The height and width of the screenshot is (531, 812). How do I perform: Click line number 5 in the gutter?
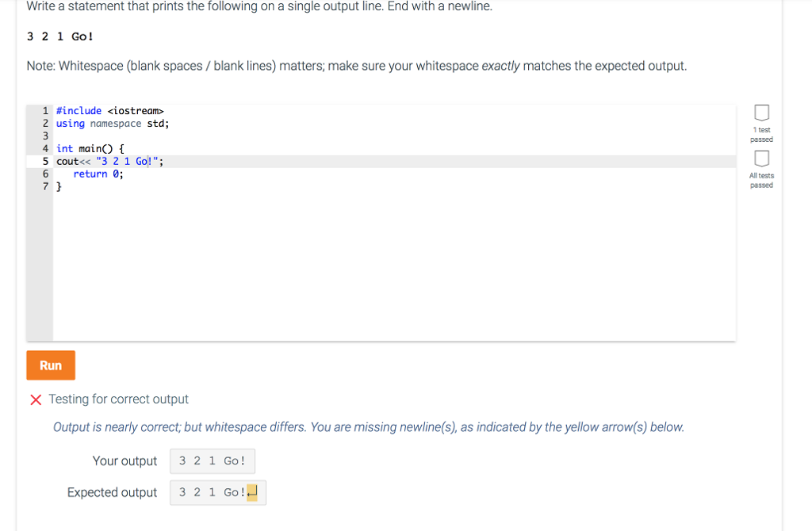point(45,162)
